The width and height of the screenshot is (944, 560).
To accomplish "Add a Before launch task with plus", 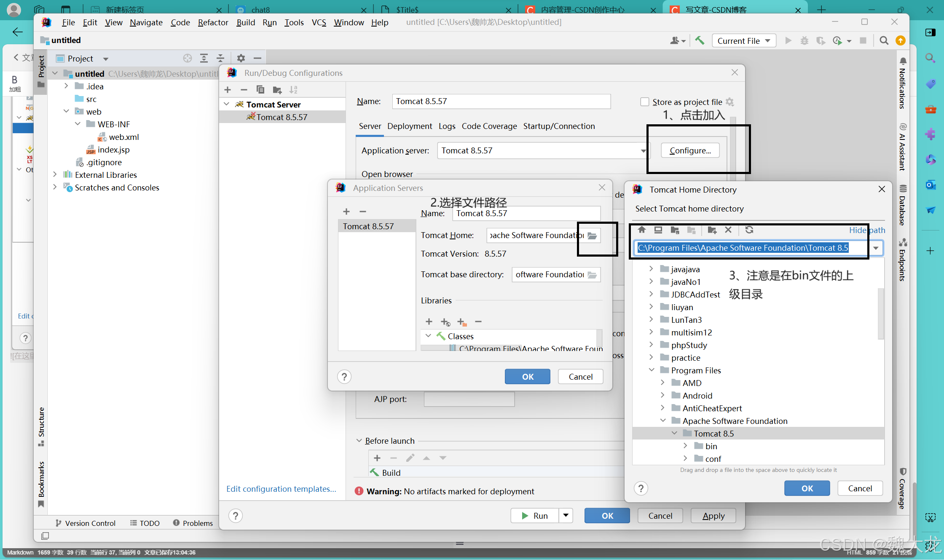I will click(x=377, y=458).
